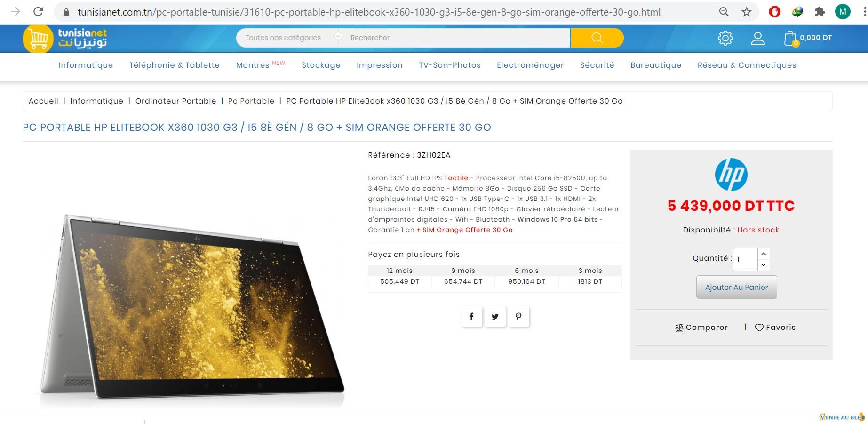Open the shopping cart icon

(x=791, y=39)
